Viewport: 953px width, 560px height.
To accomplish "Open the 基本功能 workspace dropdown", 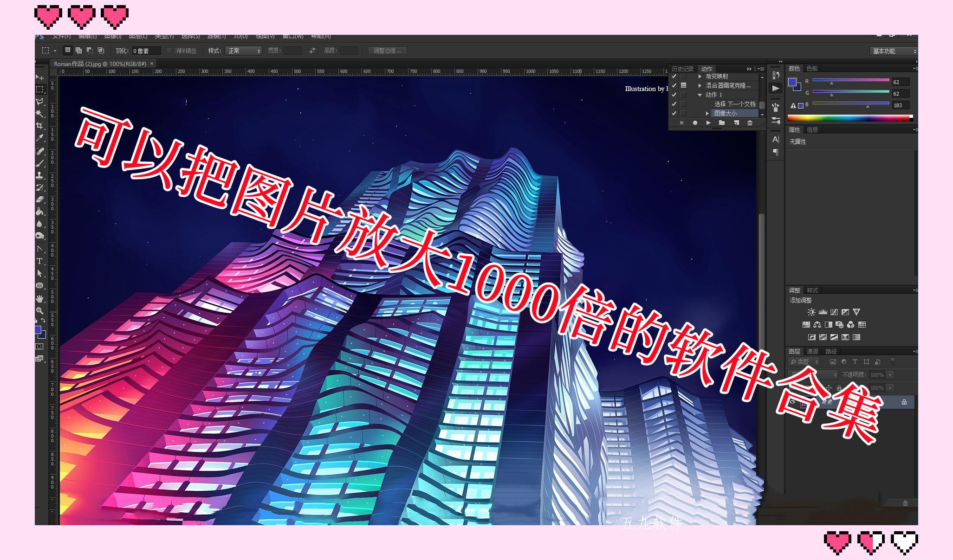I will coord(893,51).
